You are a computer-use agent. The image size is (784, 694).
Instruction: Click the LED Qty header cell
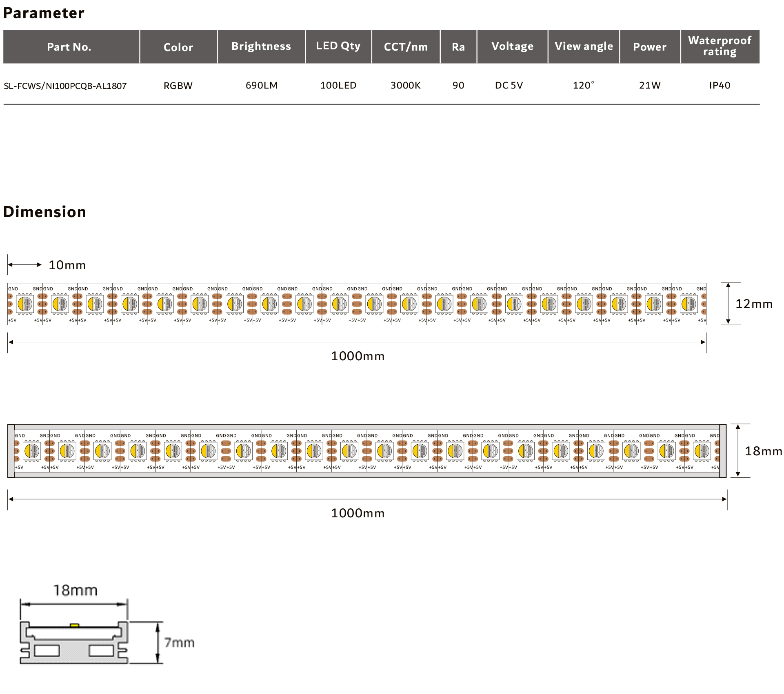coord(338,46)
